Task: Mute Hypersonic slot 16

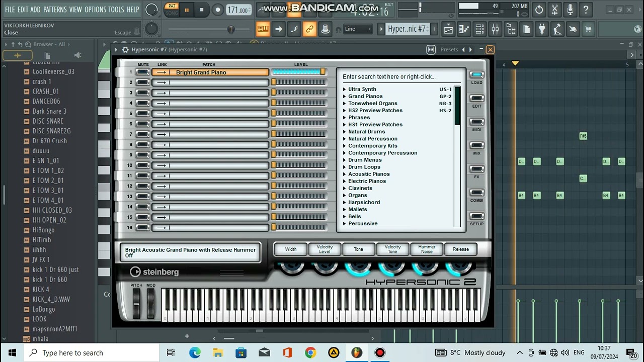Action: (x=143, y=227)
